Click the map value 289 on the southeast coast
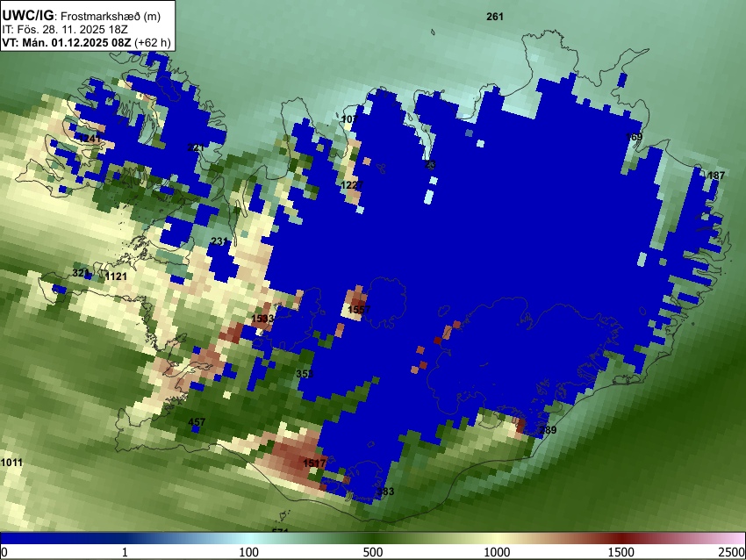 [x=548, y=429]
